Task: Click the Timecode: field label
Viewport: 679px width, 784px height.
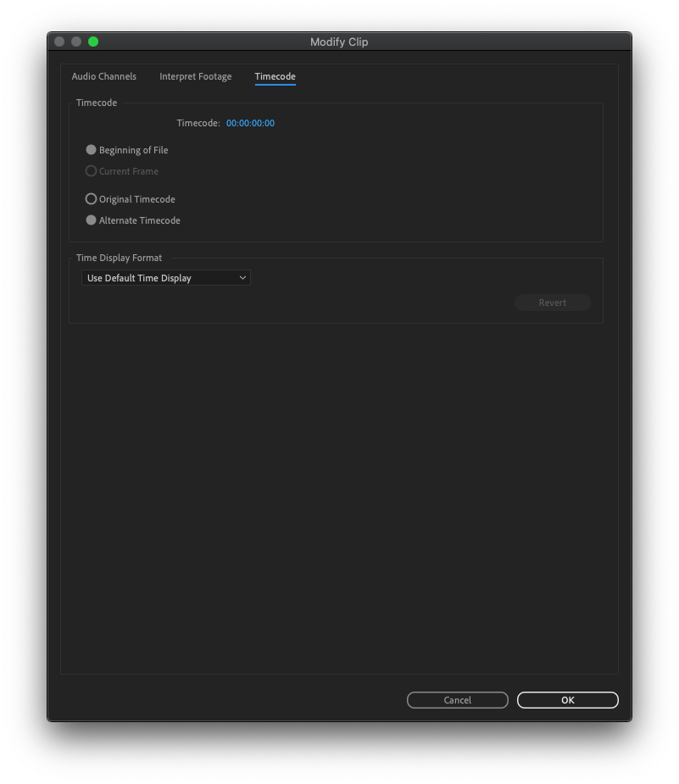Action: tap(198, 123)
